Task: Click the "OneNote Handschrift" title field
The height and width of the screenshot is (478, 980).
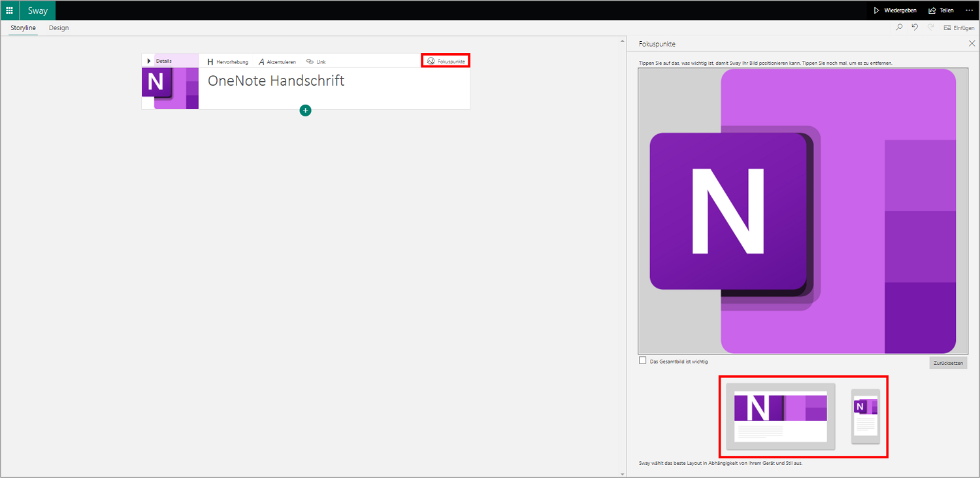Action: point(276,81)
